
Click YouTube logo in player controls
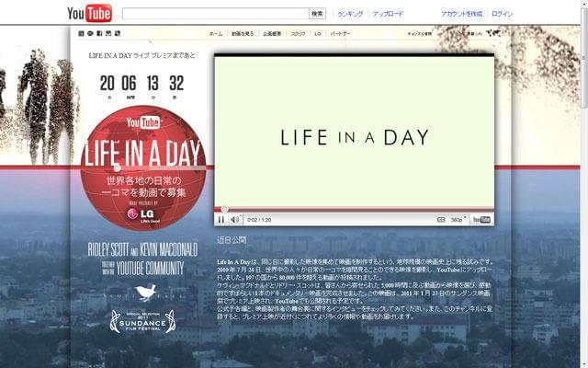(x=481, y=220)
